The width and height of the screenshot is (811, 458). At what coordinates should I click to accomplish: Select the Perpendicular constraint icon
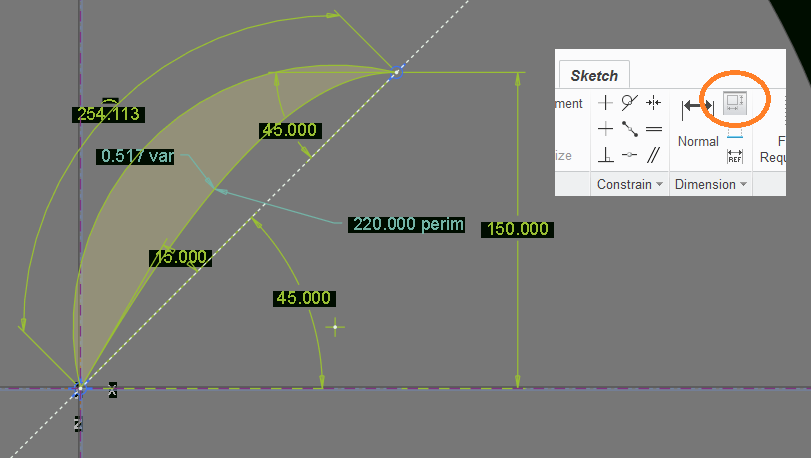pos(605,155)
